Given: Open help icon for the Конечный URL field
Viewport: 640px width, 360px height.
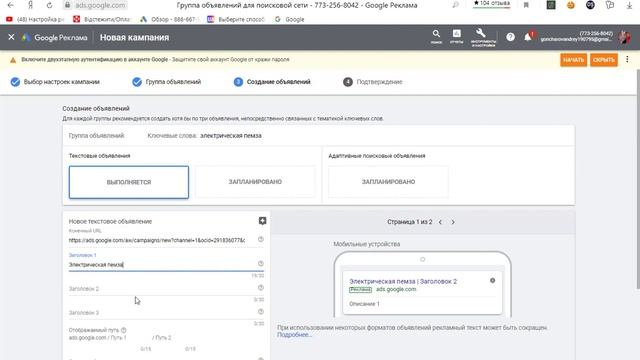Looking at the screenshot, I should pyautogui.click(x=261, y=239).
